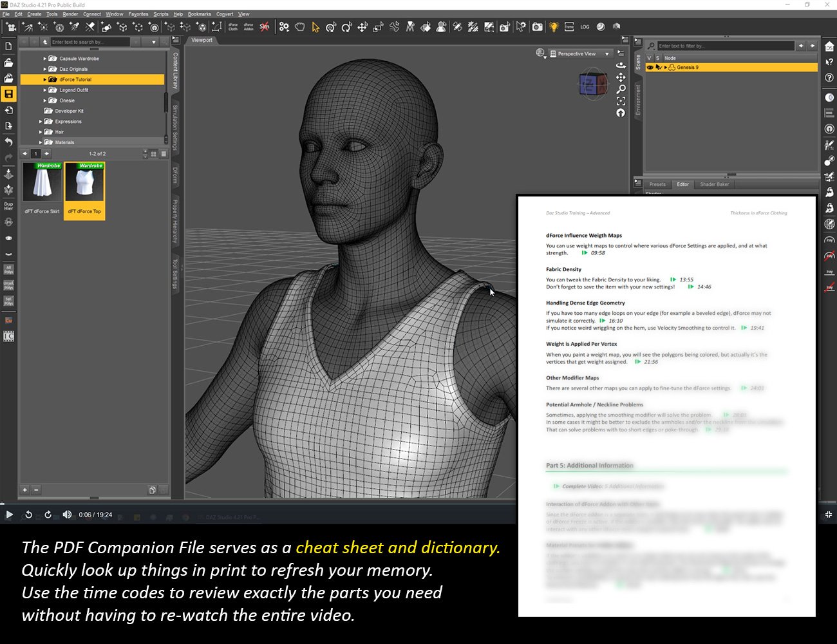The image size is (837, 644).
Task: Toggle the selection arrow next to Genesis 9
Action: coord(658,67)
